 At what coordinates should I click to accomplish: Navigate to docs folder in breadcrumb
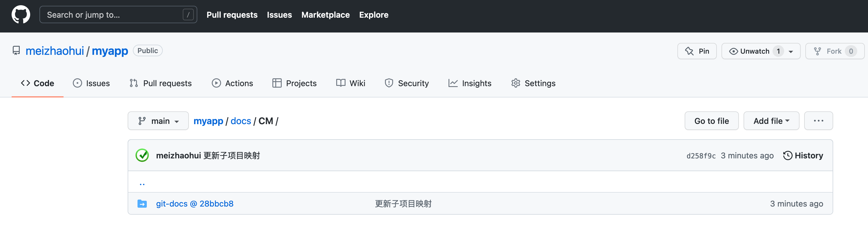(240, 121)
